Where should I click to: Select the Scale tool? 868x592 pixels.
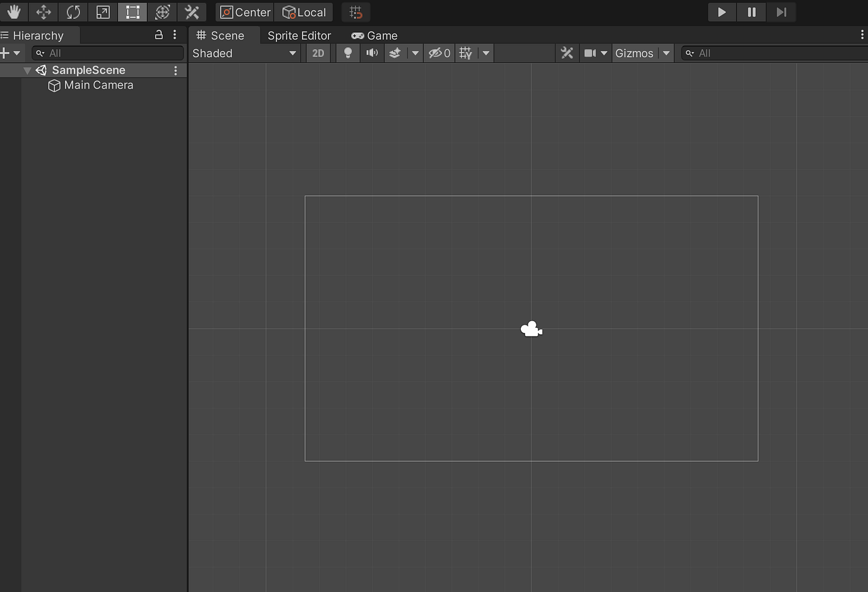click(x=103, y=12)
